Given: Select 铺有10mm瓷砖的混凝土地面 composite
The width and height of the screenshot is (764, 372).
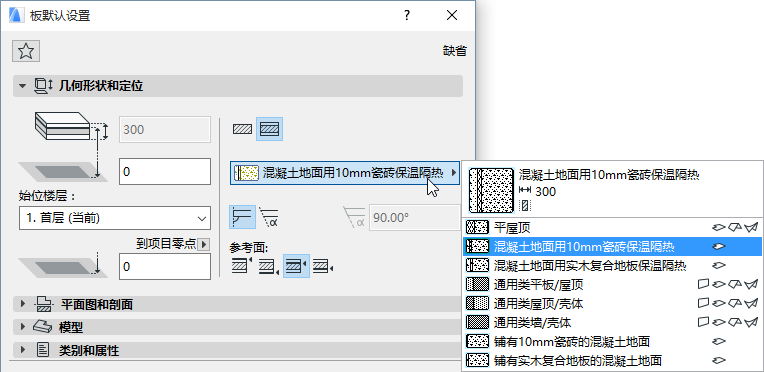Looking at the screenshot, I should click(x=612, y=341).
